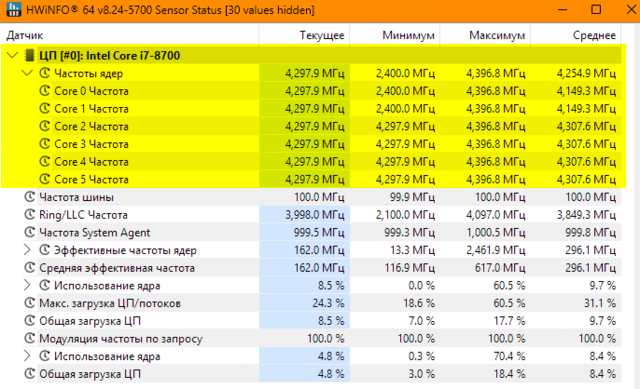Select the Core 5 Частота row label

pos(91,180)
